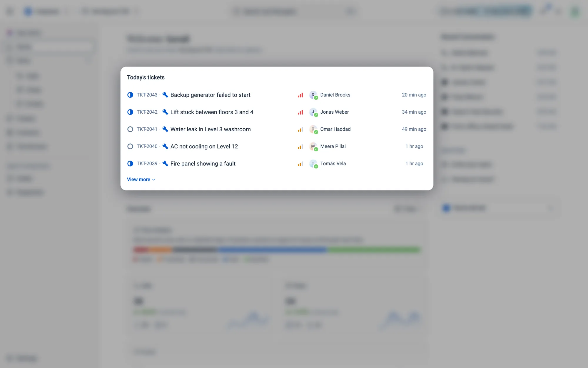
Task: Click Meera Pillai's avatar
Action: tap(313, 147)
